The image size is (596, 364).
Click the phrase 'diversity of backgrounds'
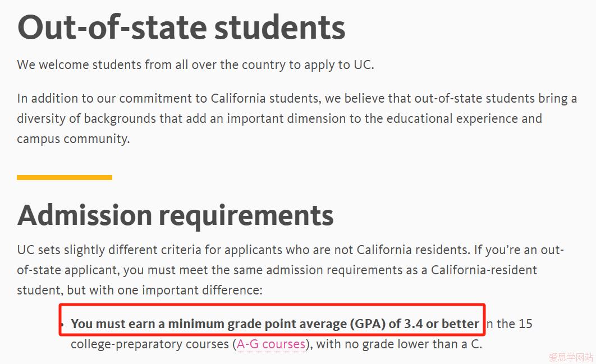[x=86, y=119]
